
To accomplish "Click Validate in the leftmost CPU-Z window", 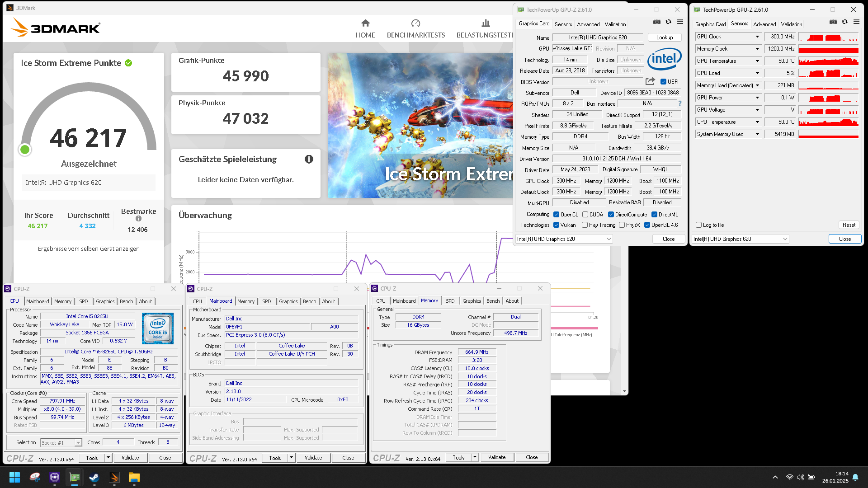I will tap(130, 458).
